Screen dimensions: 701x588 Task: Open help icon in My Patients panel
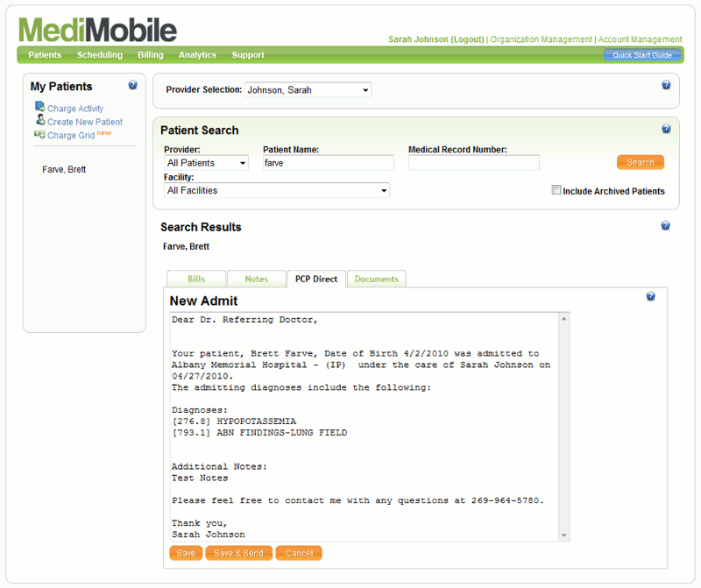click(x=133, y=85)
